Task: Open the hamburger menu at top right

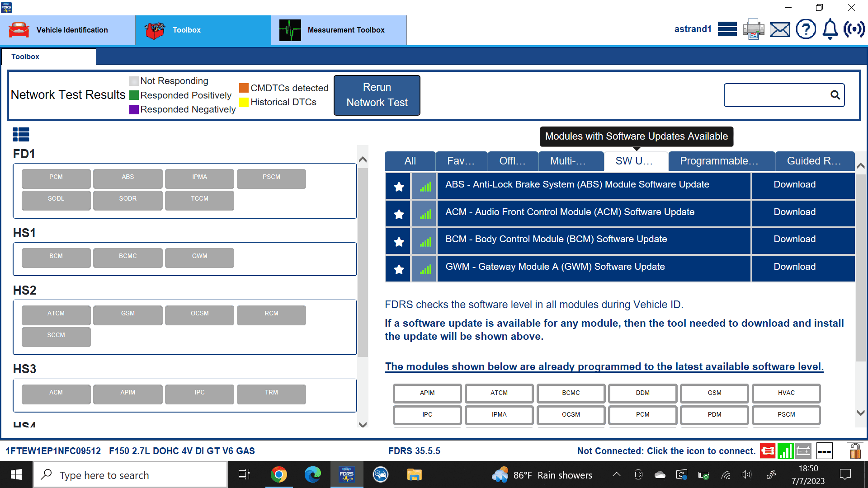Action: (727, 29)
